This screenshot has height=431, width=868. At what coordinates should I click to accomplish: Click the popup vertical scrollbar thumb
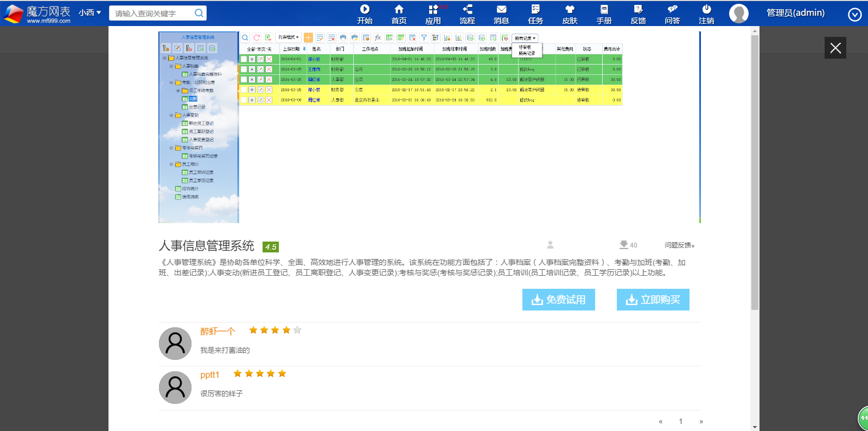(755, 173)
